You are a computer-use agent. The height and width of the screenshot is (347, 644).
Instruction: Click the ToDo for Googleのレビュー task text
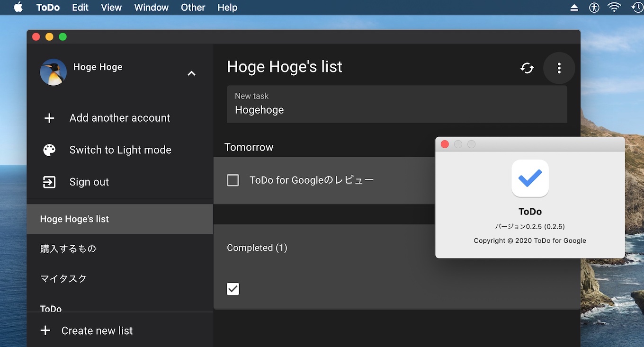tap(312, 180)
